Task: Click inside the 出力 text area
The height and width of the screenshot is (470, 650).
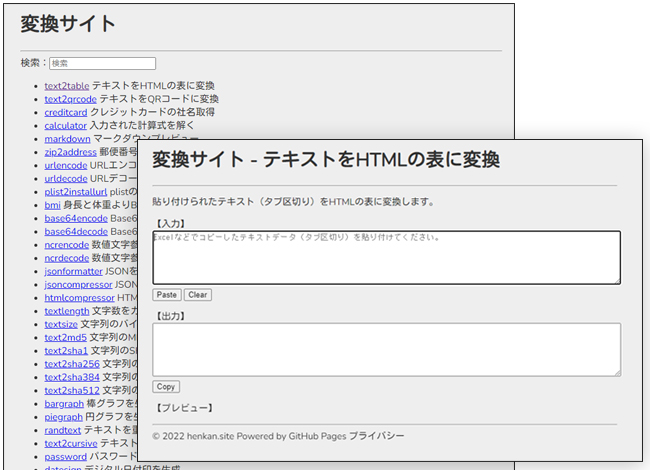Action: 386,349
